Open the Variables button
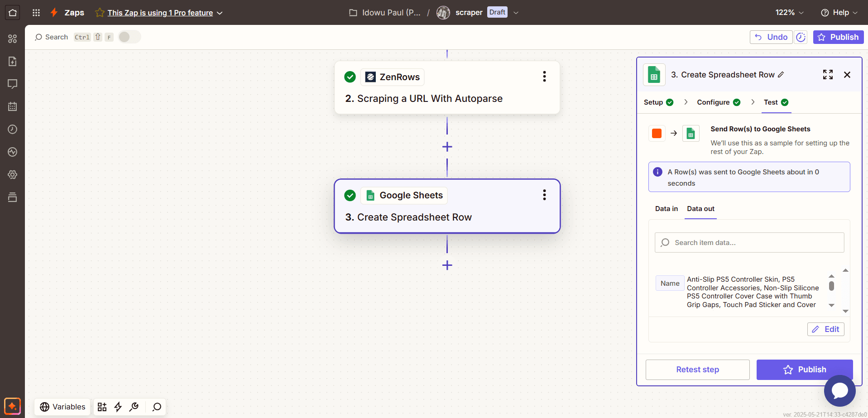 (x=62, y=407)
